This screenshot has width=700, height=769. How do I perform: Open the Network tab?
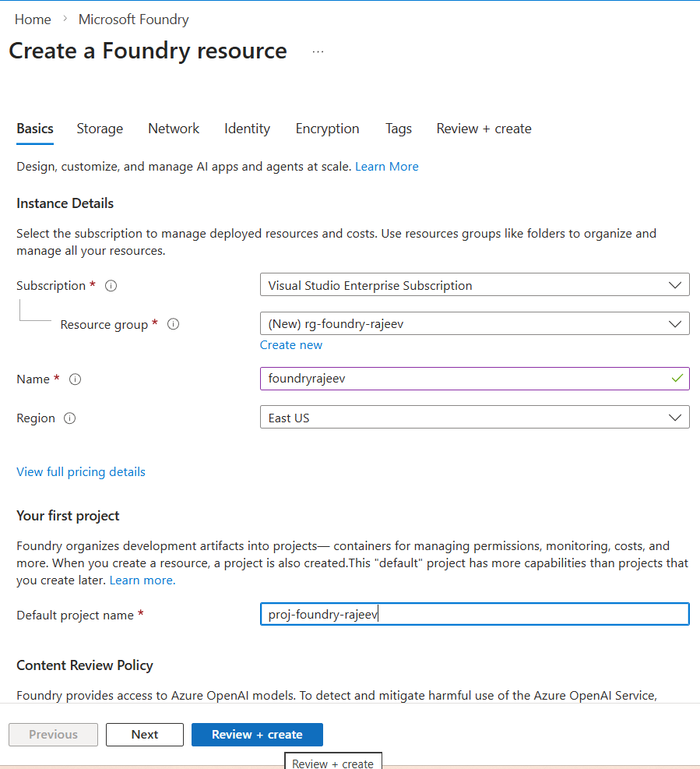click(x=174, y=129)
